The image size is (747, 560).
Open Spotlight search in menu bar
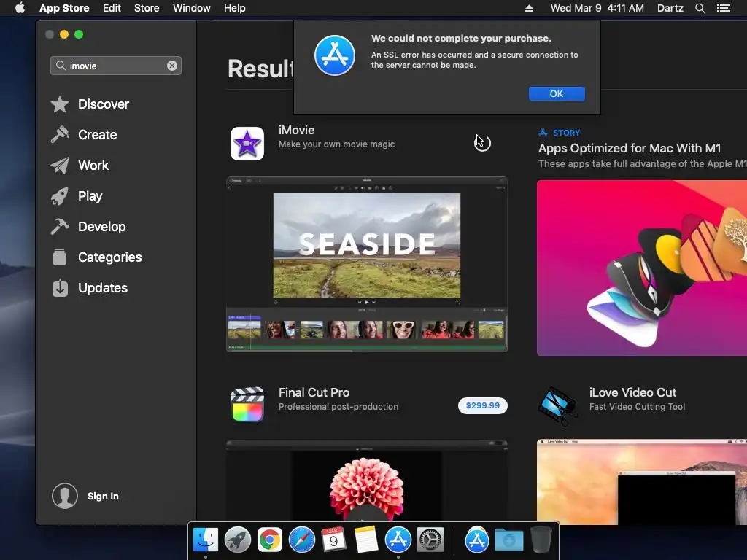[700, 8]
